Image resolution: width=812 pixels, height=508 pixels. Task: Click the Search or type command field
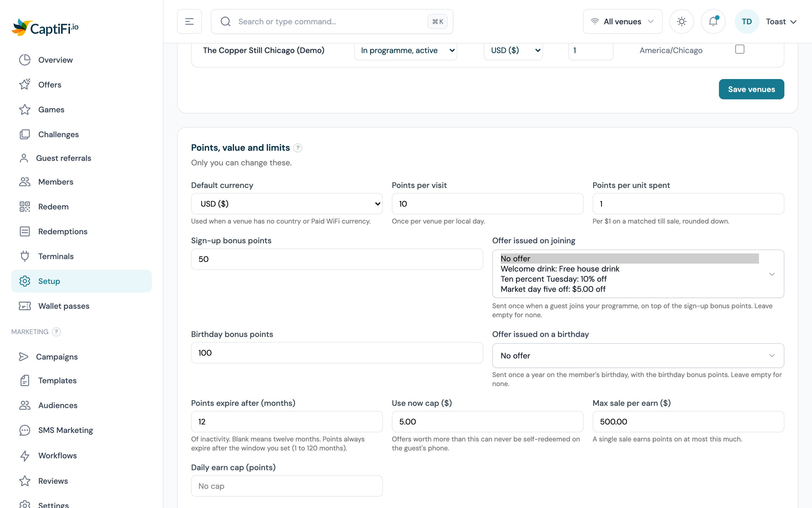click(x=332, y=21)
